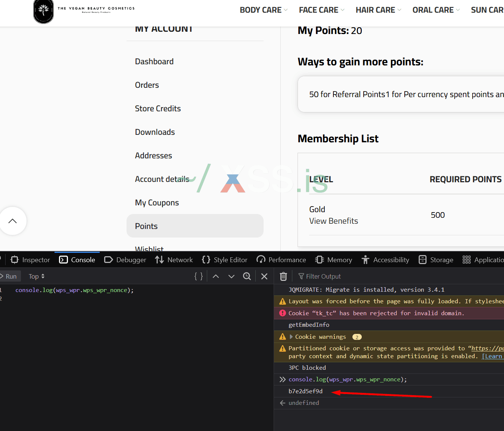Click the pretty print braces icon

tap(199, 276)
